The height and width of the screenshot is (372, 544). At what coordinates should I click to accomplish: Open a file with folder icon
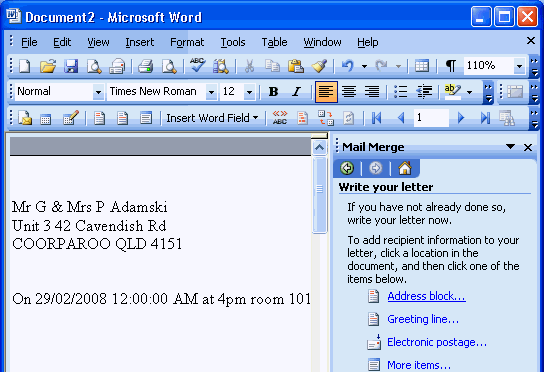point(48,66)
